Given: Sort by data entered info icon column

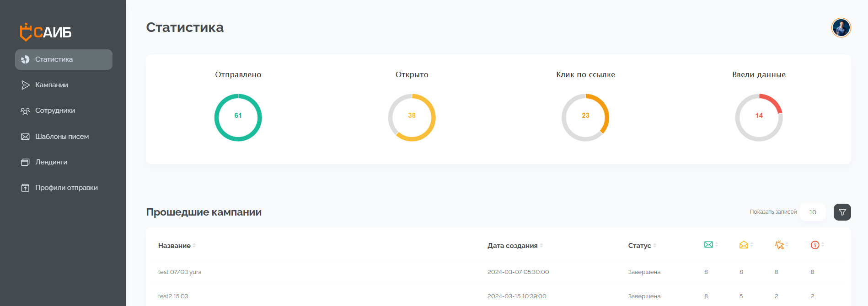Looking at the screenshot, I should 814,245.
